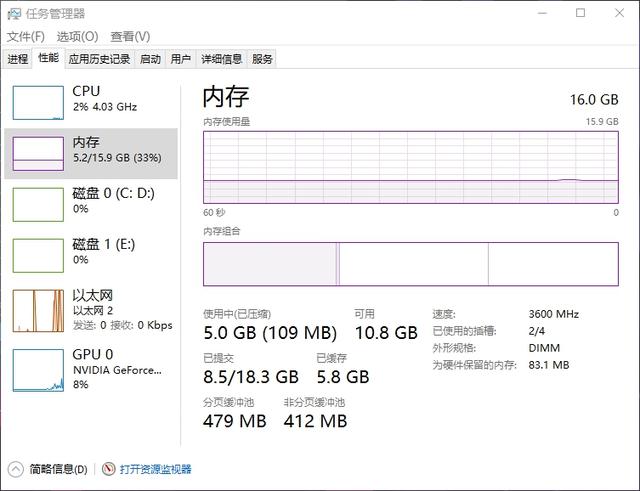Open the 查看(V) menu
Image resolution: width=640 pixels, height=491 pixels.
tap(129, 36)
